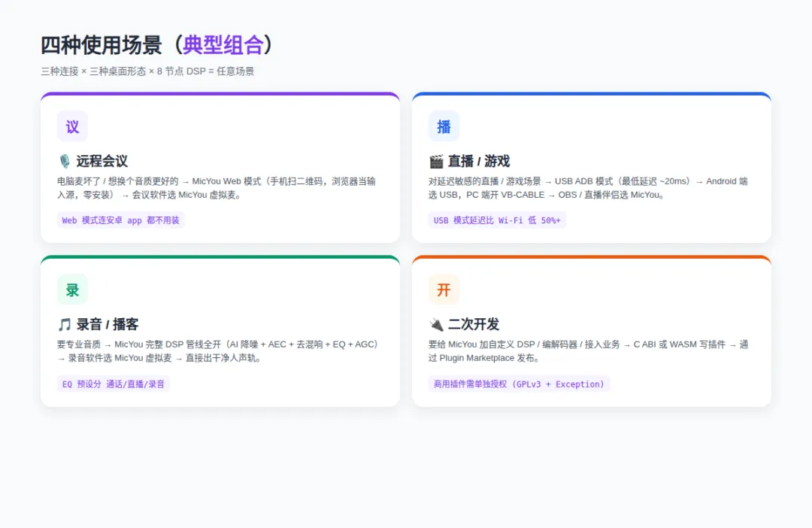Click the clapperboard emoji beside 直播 / 游戏

coord(436,162)
